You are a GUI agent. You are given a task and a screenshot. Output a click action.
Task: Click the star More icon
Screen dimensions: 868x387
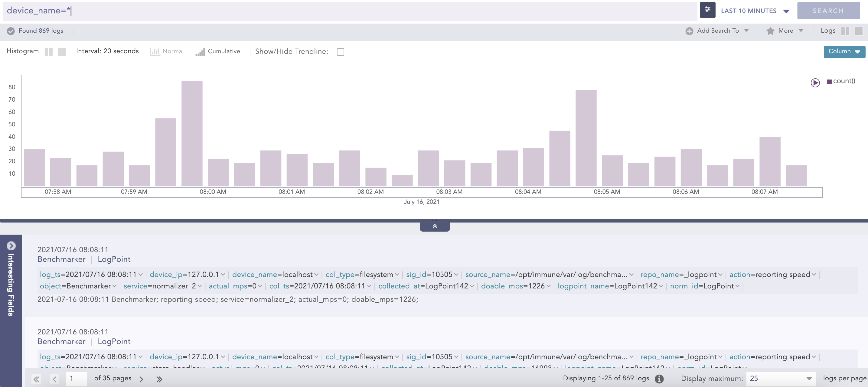tap(770, 31)
